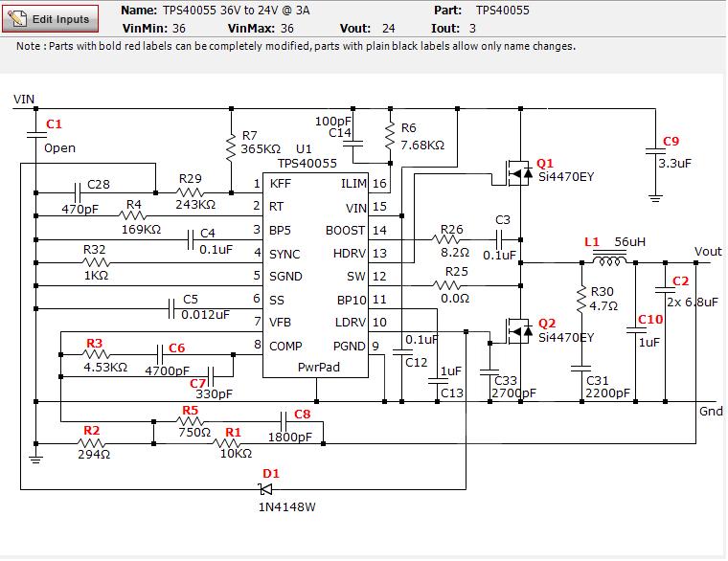Click the R32 resistor symbol
Image resolution: width=728 pixels, height=561 pixels.
coord(96,262)
